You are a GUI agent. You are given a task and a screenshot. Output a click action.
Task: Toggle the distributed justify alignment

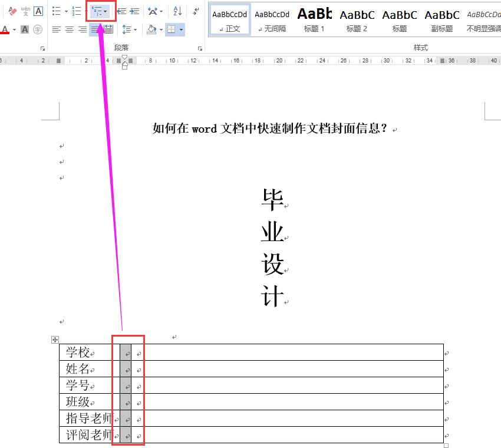108,29
